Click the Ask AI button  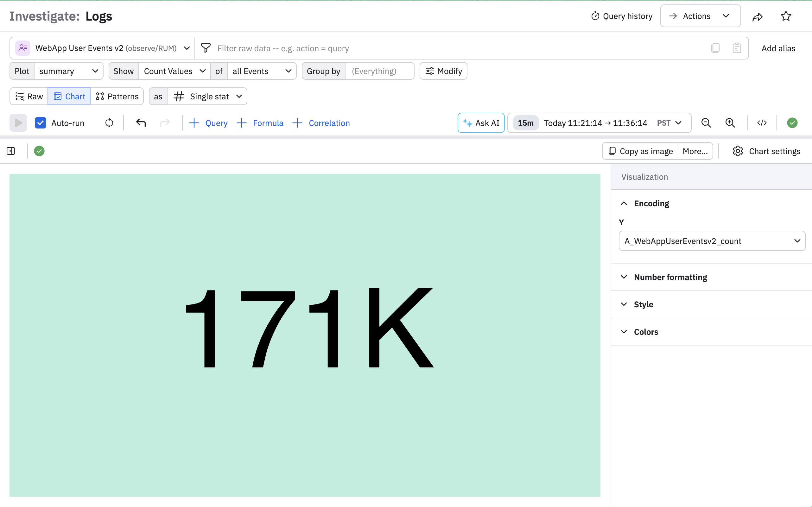point(481,123)
